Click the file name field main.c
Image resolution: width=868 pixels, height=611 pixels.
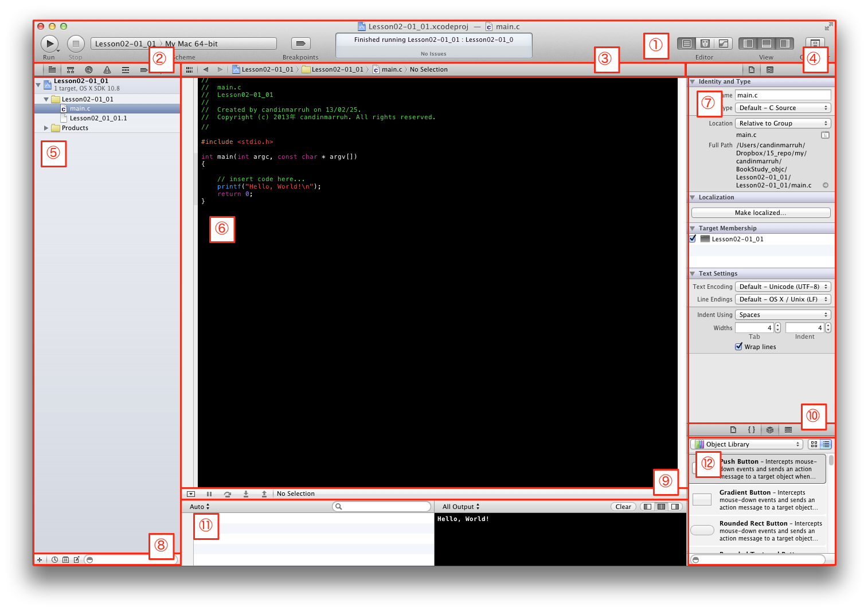click(x=783, y=95)
